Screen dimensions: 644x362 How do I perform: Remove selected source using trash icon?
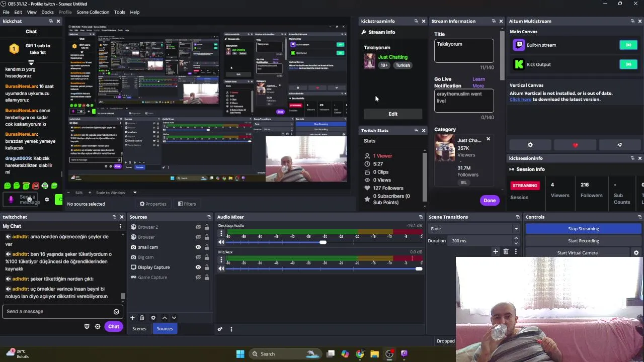point(142,318)
